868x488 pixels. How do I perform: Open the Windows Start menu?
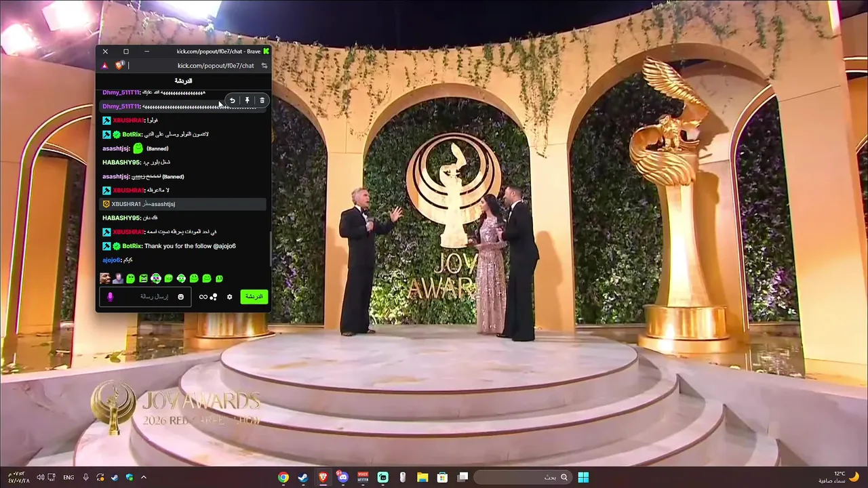pyautogui.click(x=583, y=477)
